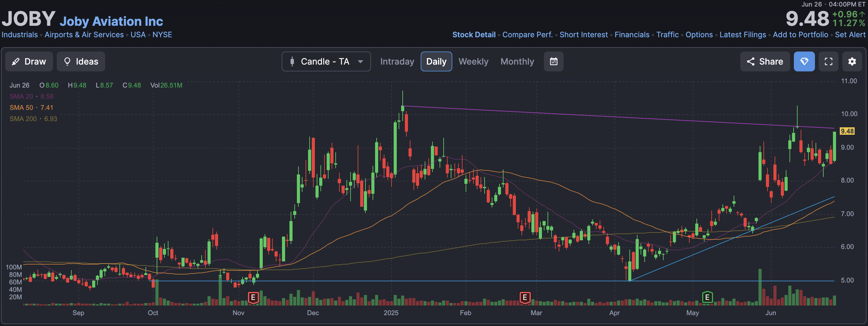
Task: Click Add to Portfolio
Action: (x=800, y=34)
